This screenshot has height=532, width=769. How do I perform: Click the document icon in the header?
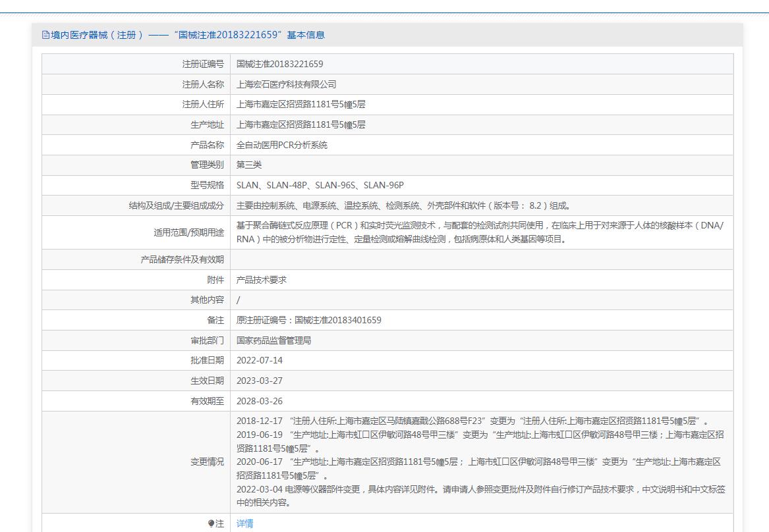click(x=45, y=35)
